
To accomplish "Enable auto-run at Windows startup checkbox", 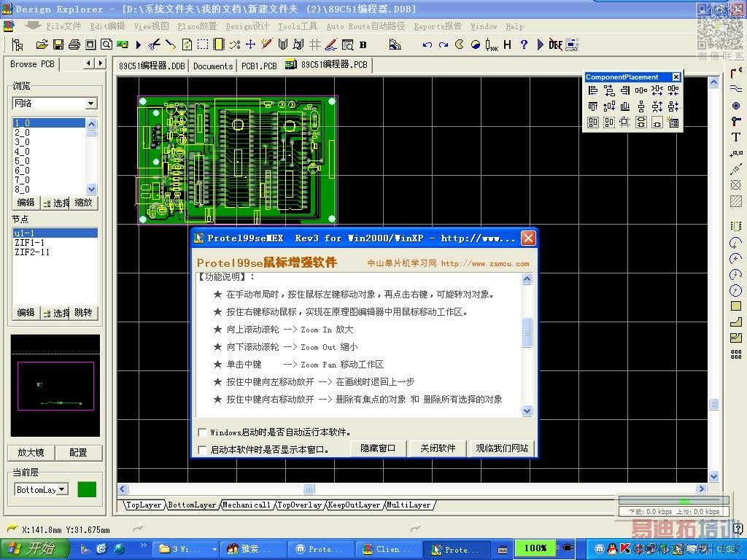I will (x=203, y=432).
